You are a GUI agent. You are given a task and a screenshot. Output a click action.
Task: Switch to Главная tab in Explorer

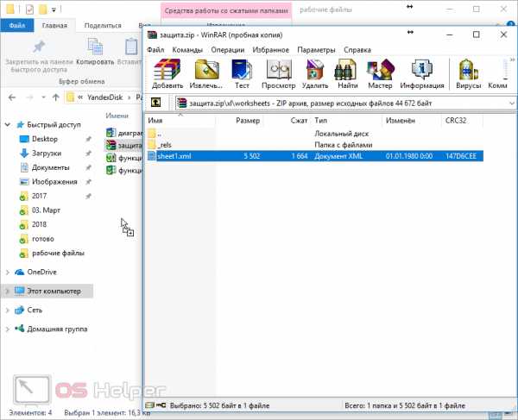tap(54, 25)
